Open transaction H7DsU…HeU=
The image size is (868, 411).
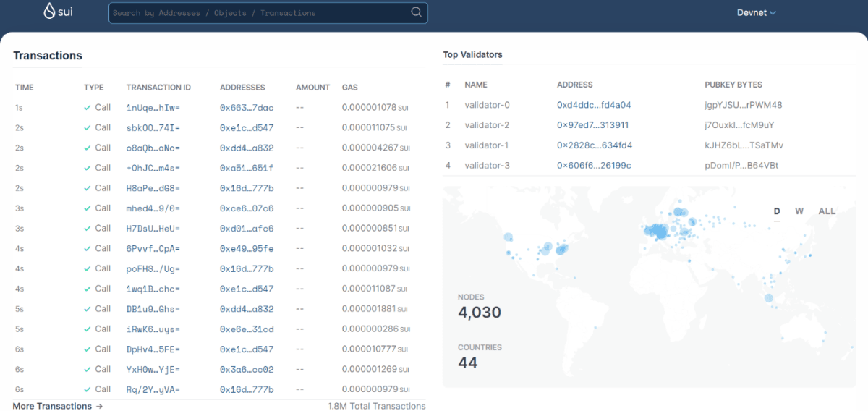coord(153,229)
